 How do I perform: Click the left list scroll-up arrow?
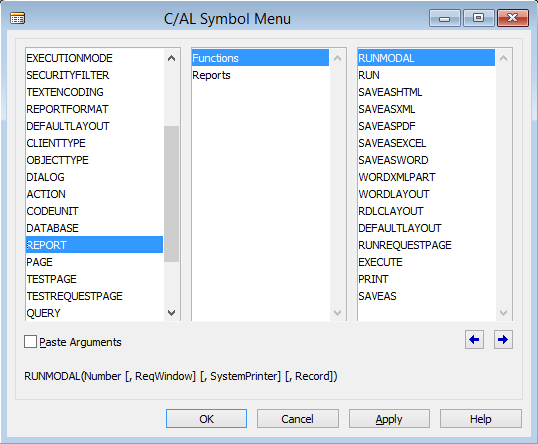tap(172, 58)
